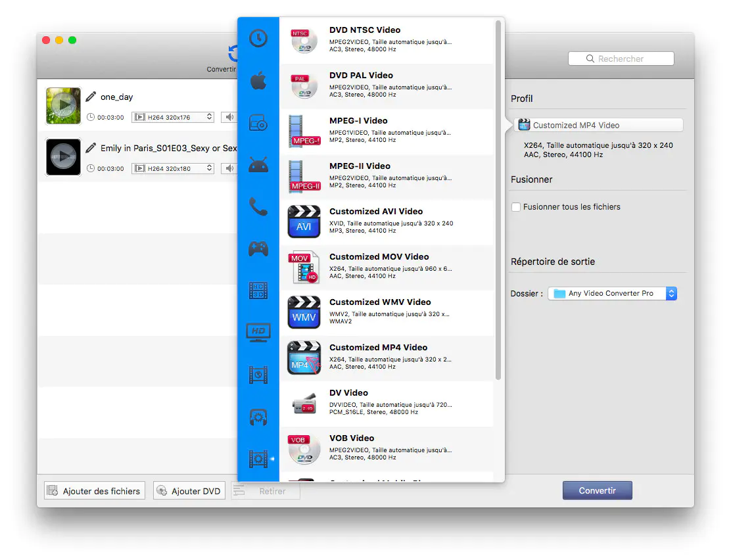731x560 pixels.
Task: Click the Profil heading text
Action: tap(522, 99)
